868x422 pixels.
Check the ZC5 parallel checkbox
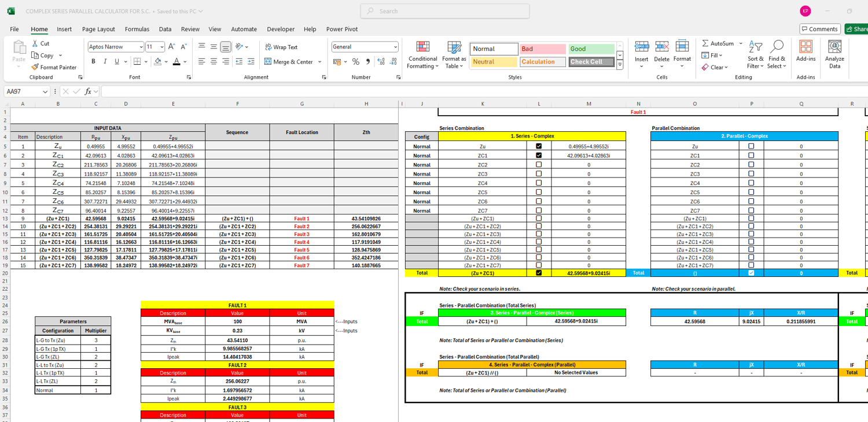(751, 192)
